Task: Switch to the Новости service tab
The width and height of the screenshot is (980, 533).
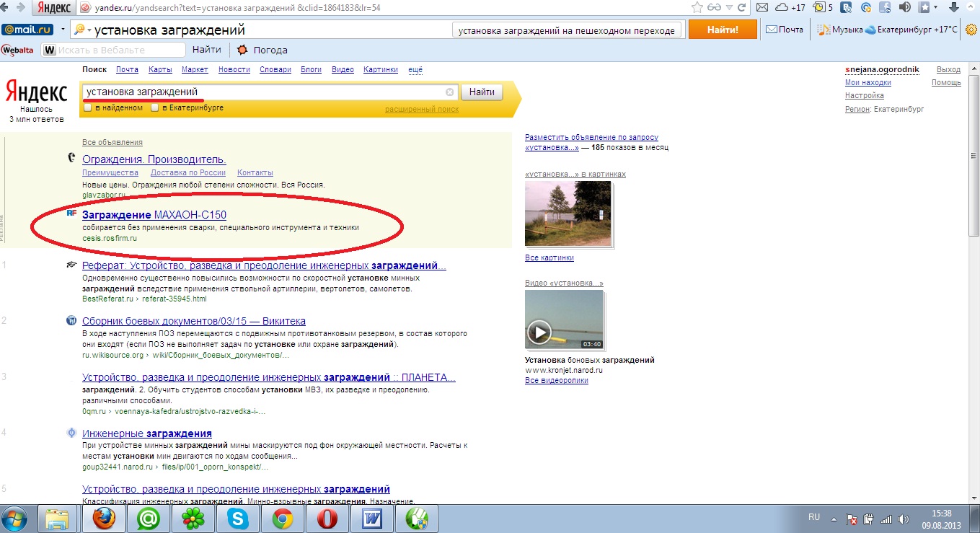Action: click(234, 70)
